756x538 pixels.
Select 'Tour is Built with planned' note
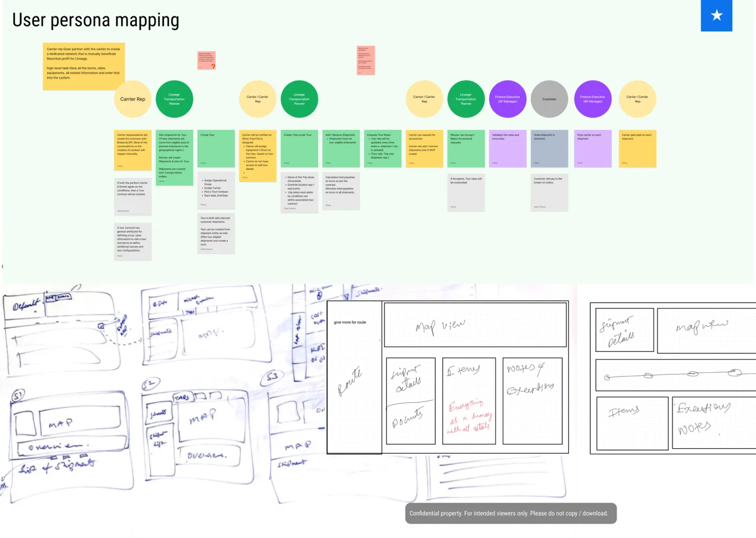(216, 233)
